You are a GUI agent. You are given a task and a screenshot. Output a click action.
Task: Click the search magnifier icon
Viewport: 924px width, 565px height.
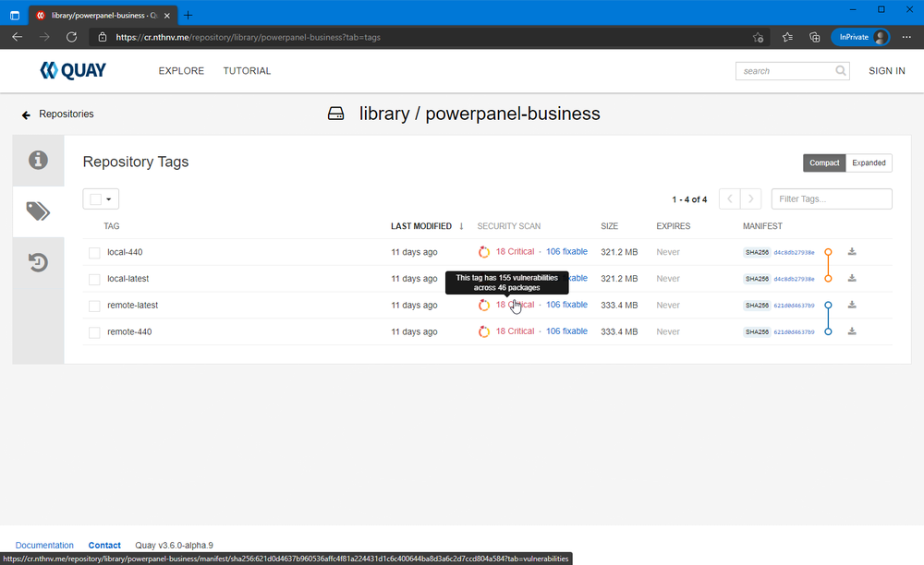tap(840, 70)
